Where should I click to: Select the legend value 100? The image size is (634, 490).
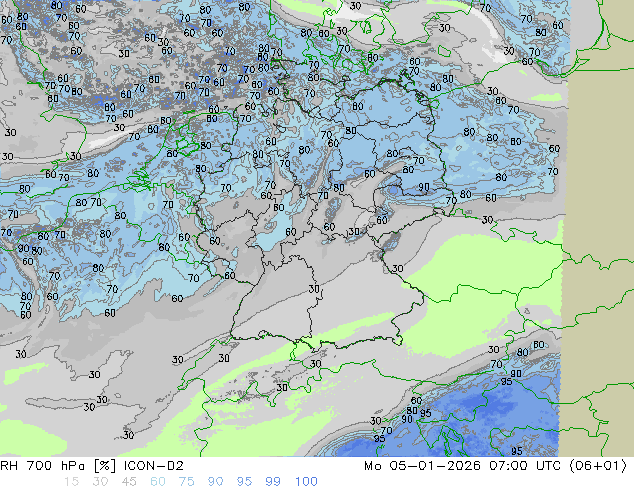tap(306, 482)
